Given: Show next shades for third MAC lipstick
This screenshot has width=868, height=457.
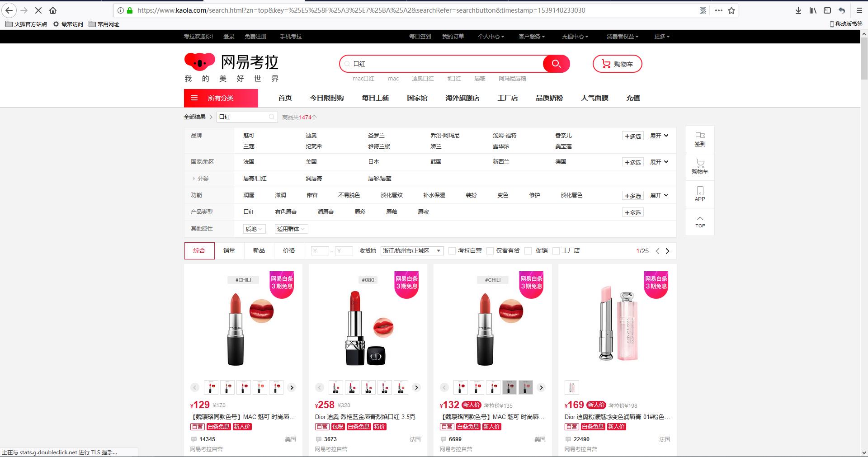Looking at the screenshot, I should point(541,387).
